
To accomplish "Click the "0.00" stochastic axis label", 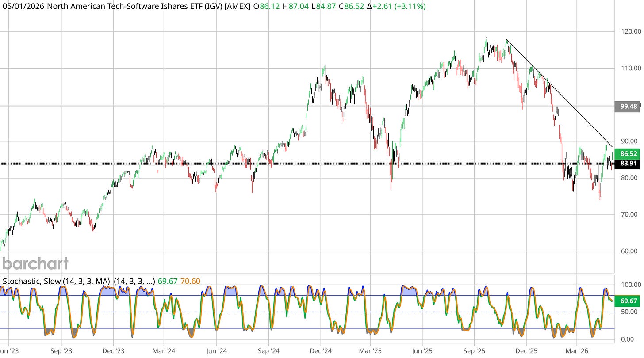I will click(629, 339).
